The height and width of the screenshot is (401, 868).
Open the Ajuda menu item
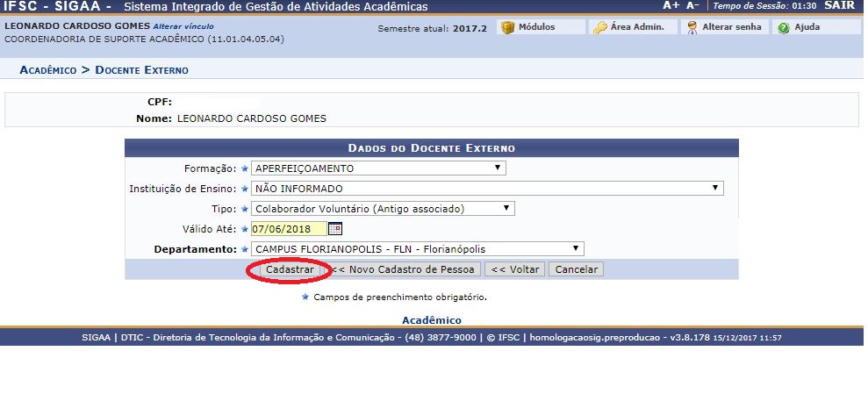coord(817,27)
